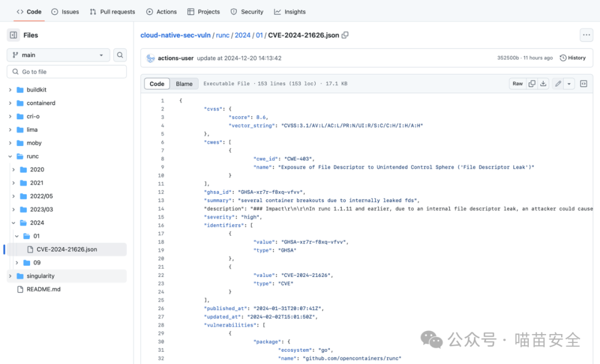
Task: Open the Insights tab
Action: (x=290, y=12)
